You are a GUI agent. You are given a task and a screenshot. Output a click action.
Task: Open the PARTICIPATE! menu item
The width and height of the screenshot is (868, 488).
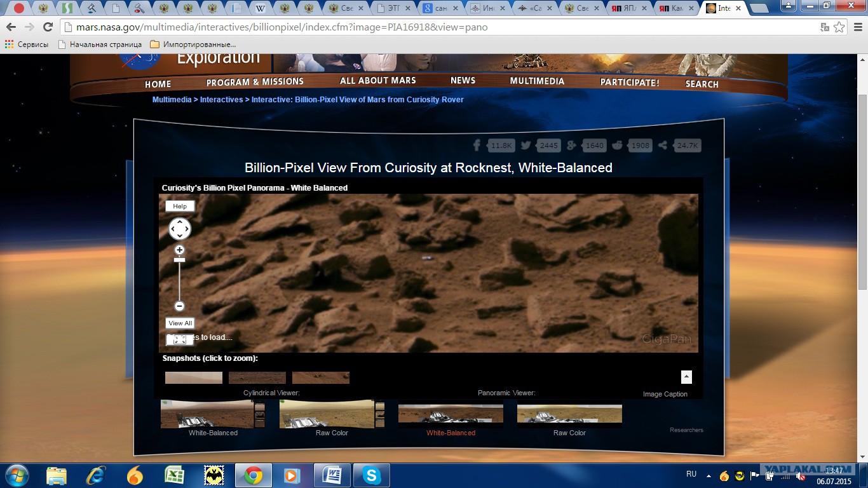pos(630,83)
